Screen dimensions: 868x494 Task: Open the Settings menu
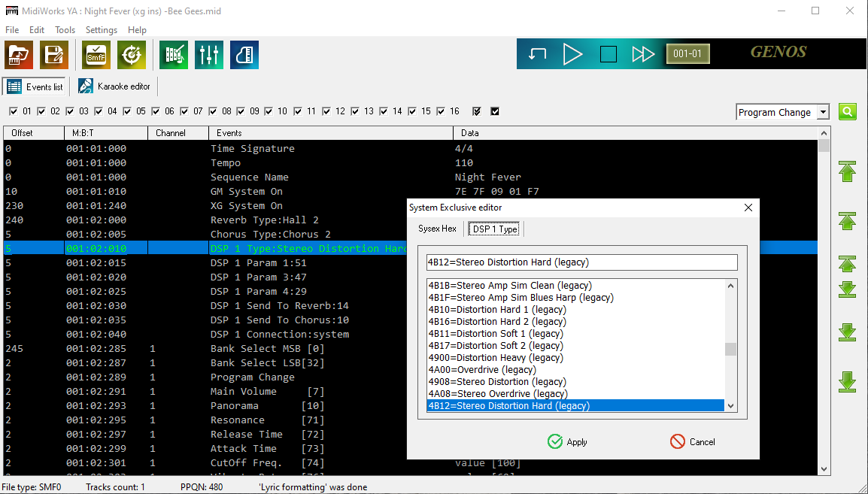[x=101, y=30]
